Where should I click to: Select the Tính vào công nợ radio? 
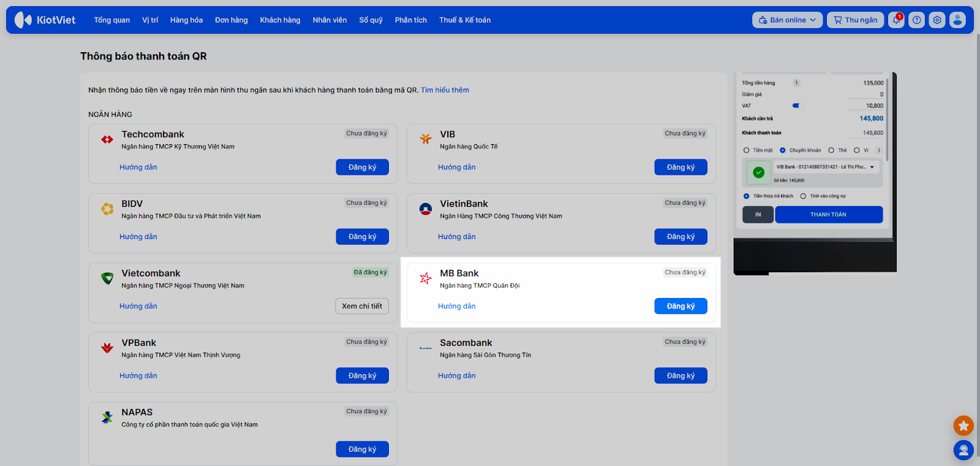803,196
